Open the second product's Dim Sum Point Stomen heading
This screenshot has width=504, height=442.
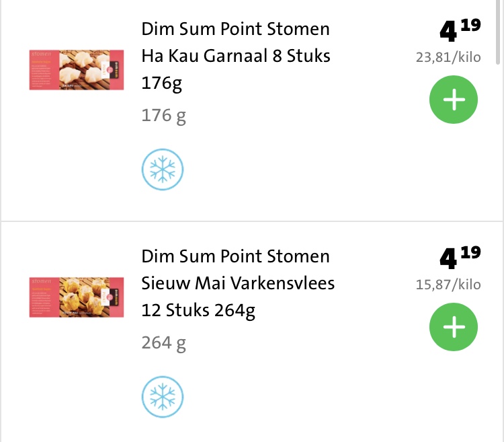click(236, 256)
